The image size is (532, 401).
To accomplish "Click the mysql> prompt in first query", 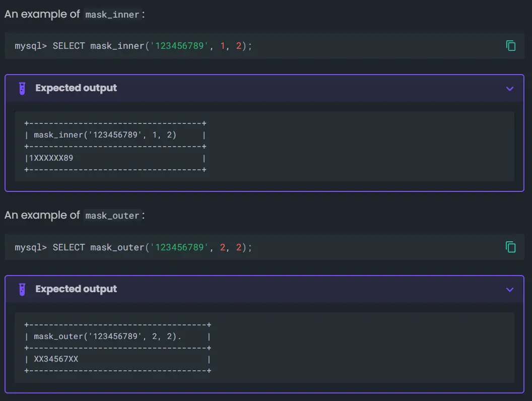I will (31, 46).
